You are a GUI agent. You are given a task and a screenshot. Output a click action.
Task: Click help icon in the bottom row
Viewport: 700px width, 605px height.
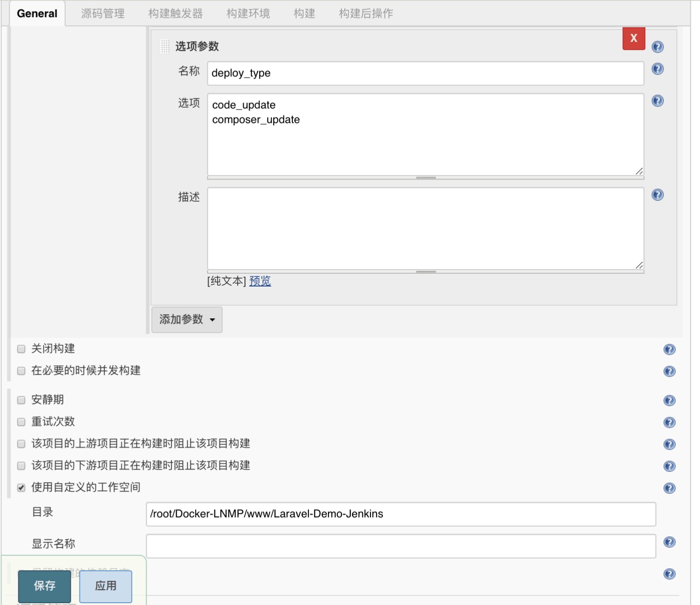[669, 574]
